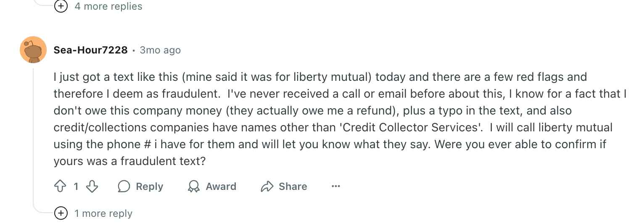
Task: Expand via plus icon beside 1 more reply
Action: point(61,213)
